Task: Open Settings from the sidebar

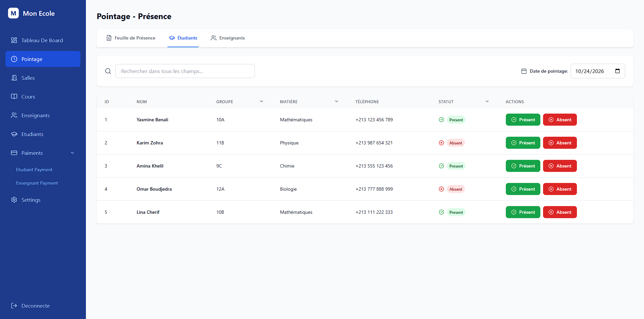Action: 43,200
